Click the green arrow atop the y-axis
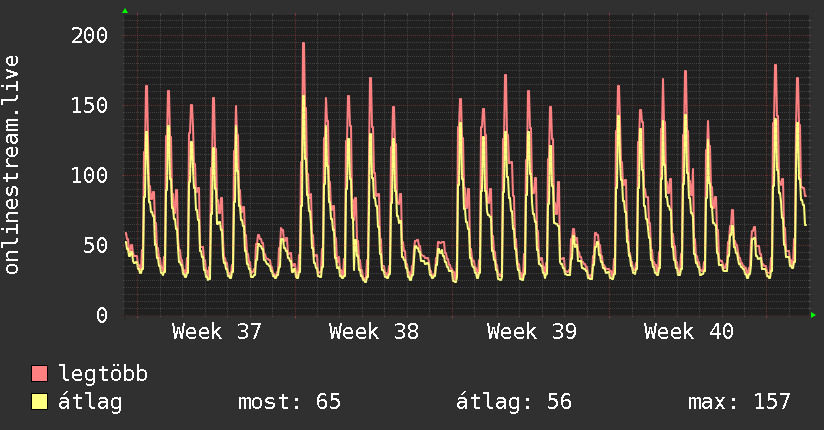 [125, 11]
